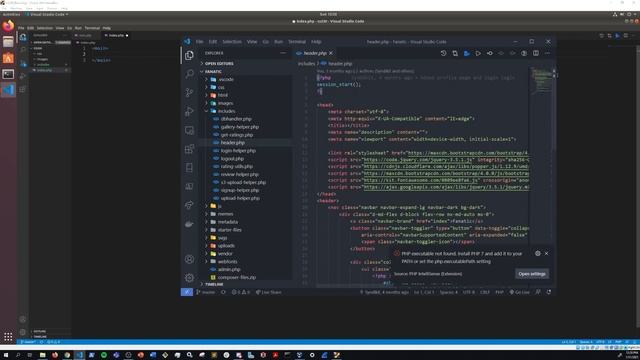Viewport: 640px width, 360px height.
Task: Click CRLF line ending in status bar
Action: click(x=484, y=292)
